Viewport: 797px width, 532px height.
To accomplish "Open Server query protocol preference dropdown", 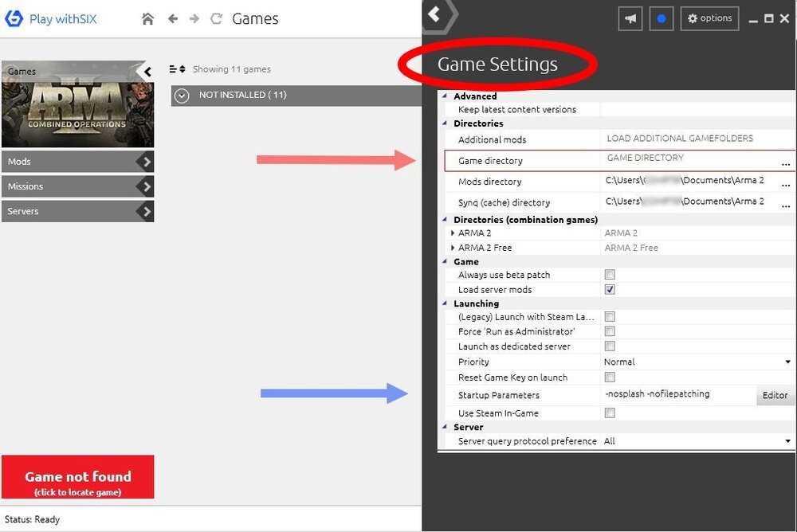I will coord(788,441).
